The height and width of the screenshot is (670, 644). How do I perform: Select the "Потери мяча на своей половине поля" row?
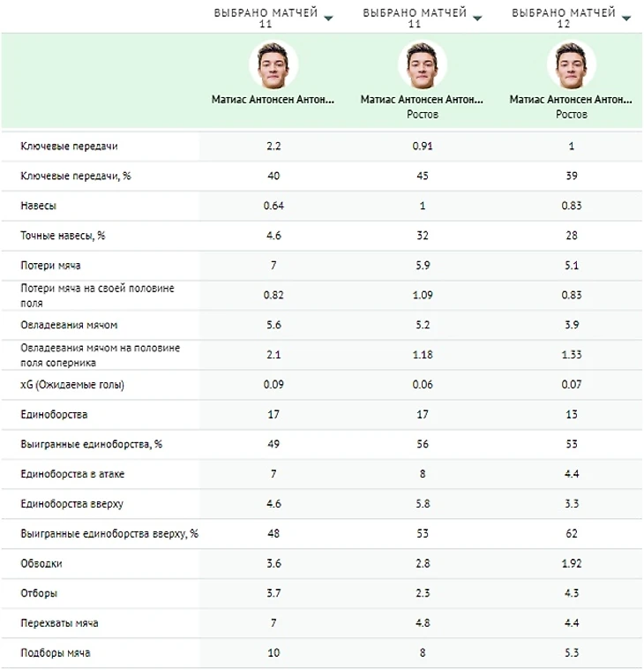(x=97, y=295)
